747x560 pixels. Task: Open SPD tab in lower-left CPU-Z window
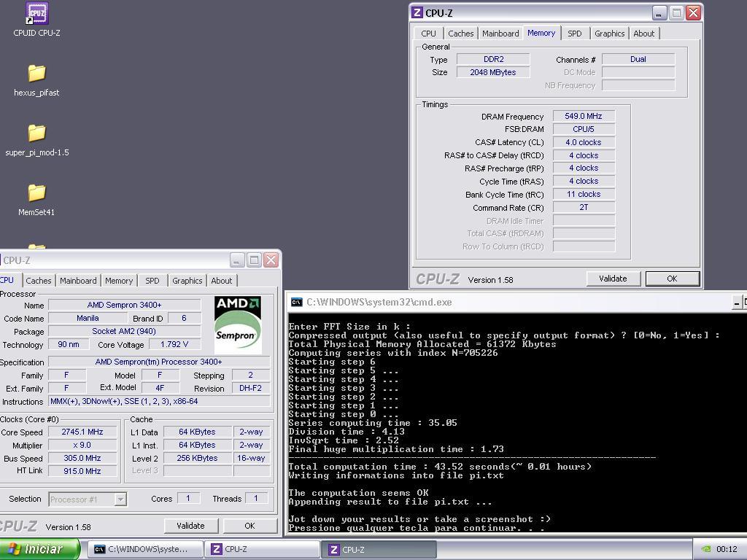click(152, 281)
